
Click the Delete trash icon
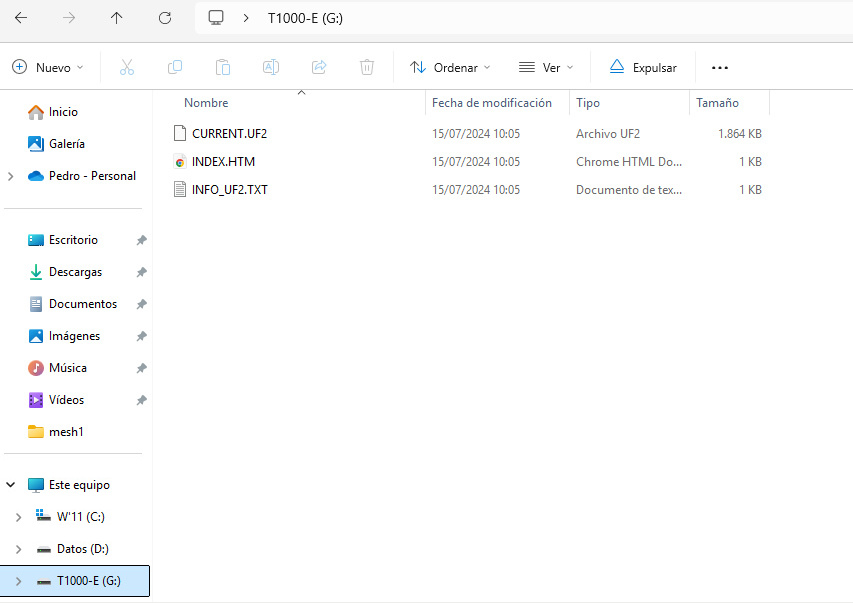[367, 67]
